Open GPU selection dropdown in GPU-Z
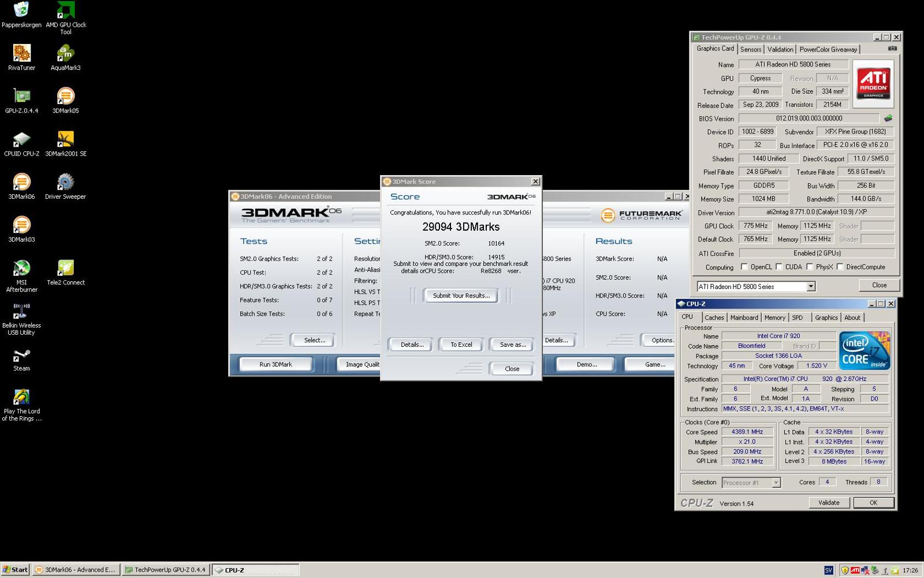This screenshot has height=578, width=924. click(x=811, y=286)
